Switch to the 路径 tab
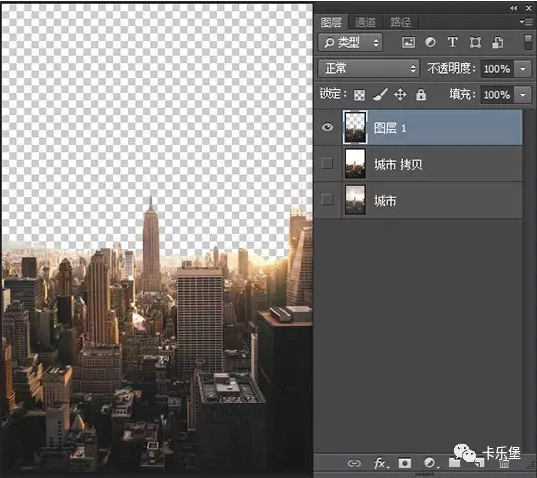The height and width of the screenshot is (478, 537). [400, 22]
